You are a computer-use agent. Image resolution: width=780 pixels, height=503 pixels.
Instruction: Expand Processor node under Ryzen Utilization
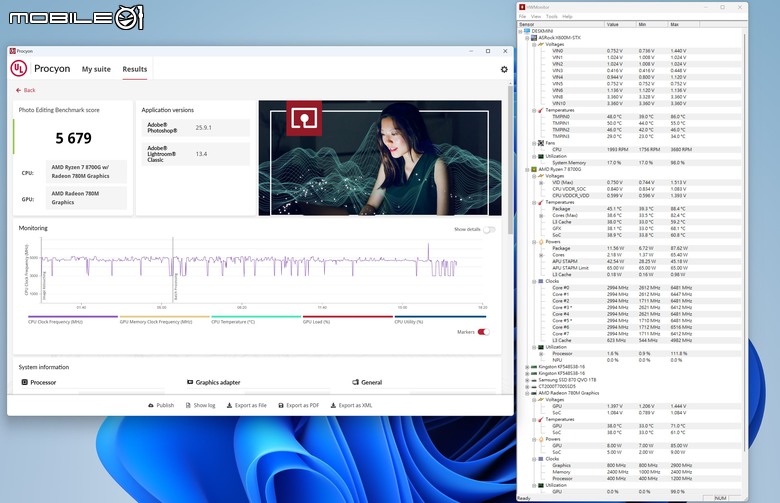point(541,353)
